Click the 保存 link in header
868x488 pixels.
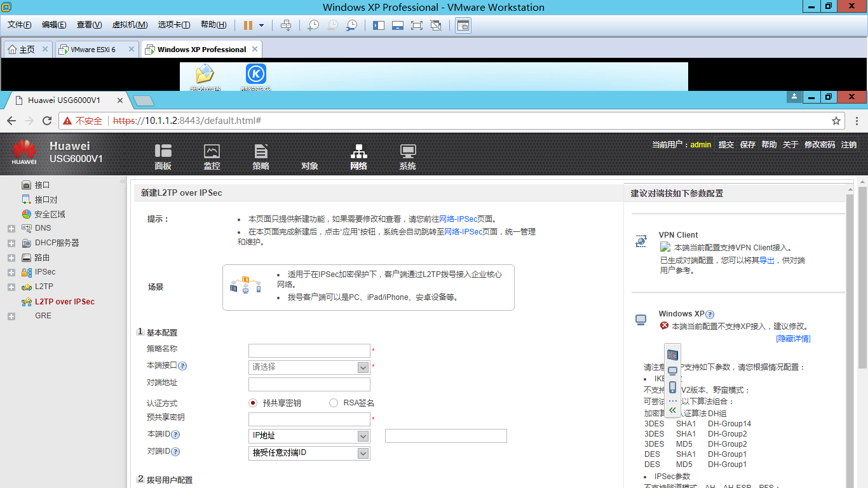tap(748, 145)
